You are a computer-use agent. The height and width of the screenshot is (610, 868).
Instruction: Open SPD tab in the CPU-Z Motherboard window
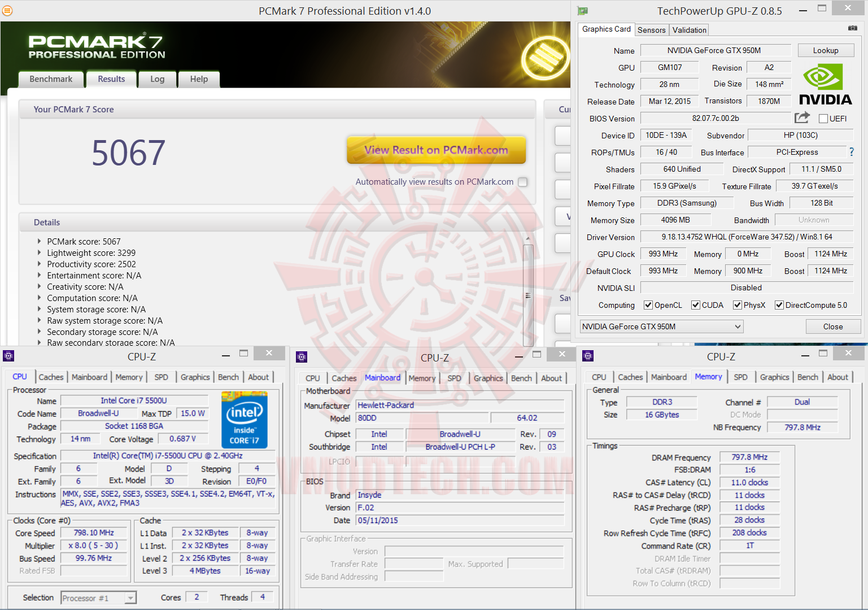(454, 378)
